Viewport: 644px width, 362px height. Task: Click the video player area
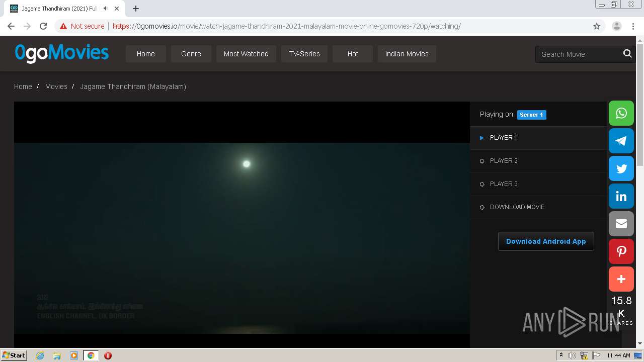[x=242, y=224]
